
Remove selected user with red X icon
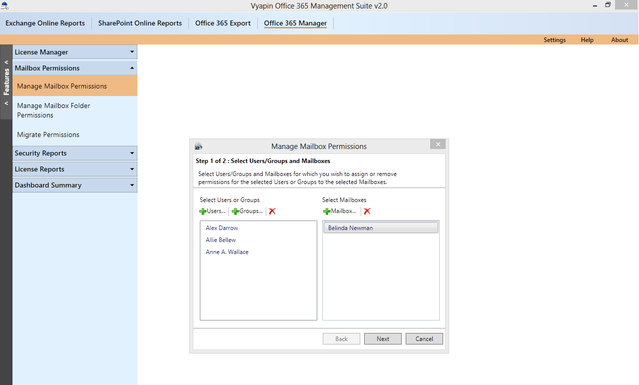(x=272, y=211)
